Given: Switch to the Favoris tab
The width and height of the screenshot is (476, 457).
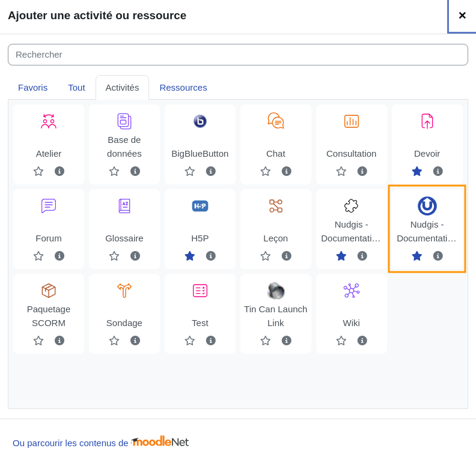Looking at the screenshot, I should point(33,88).
